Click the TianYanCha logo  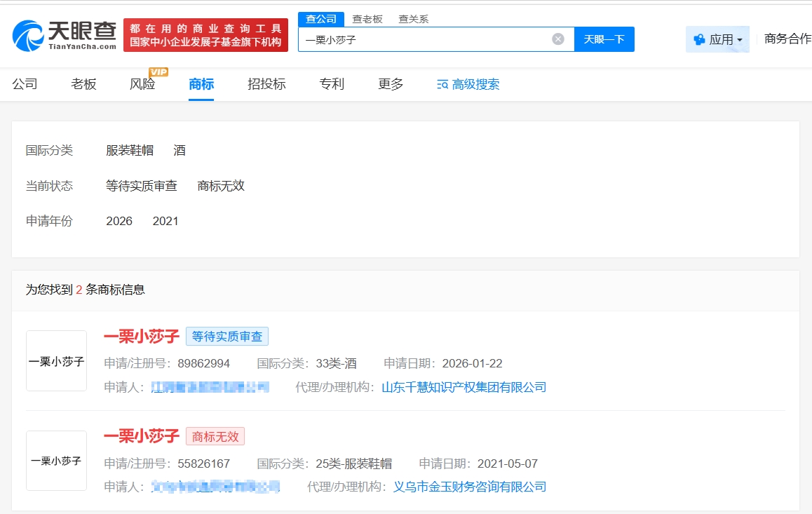click(x=65, y=35)
